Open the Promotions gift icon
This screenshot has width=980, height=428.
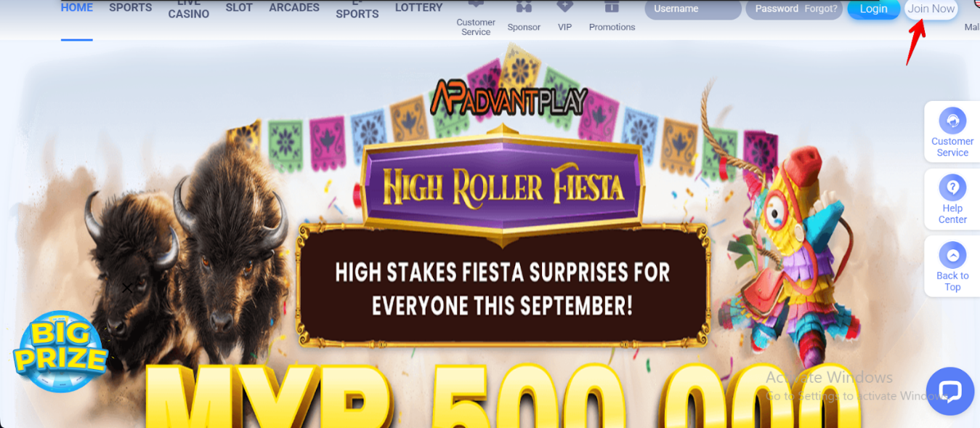[612, 7]
